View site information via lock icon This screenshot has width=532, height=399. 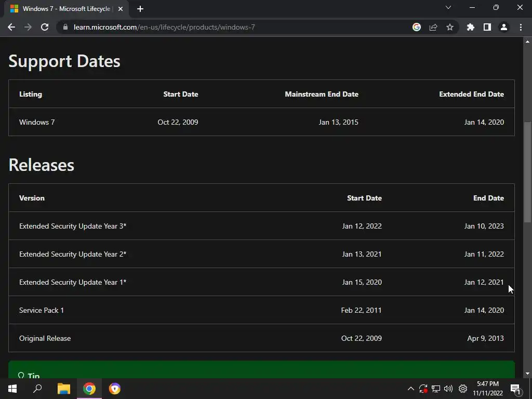[65, 27]
